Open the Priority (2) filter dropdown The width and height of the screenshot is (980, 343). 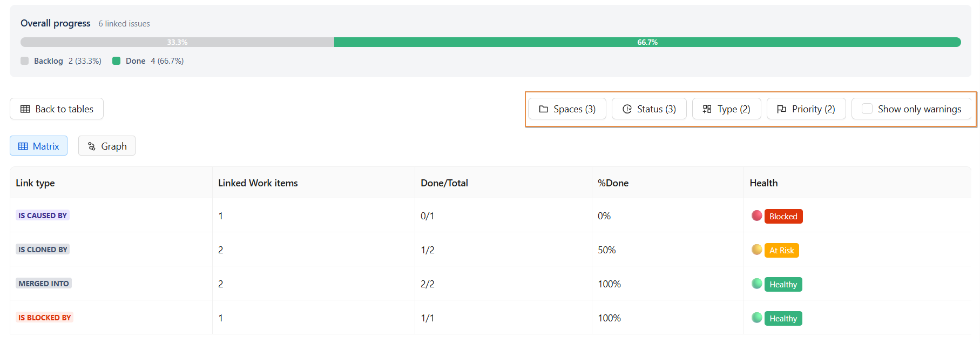(806, 109)
